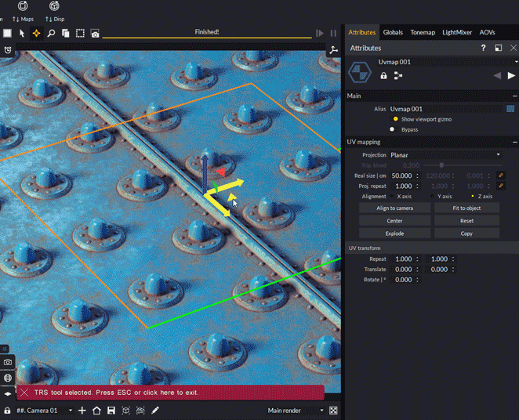Select X axis alignment
Screen dimensions: 519x420
click(393, 197)
